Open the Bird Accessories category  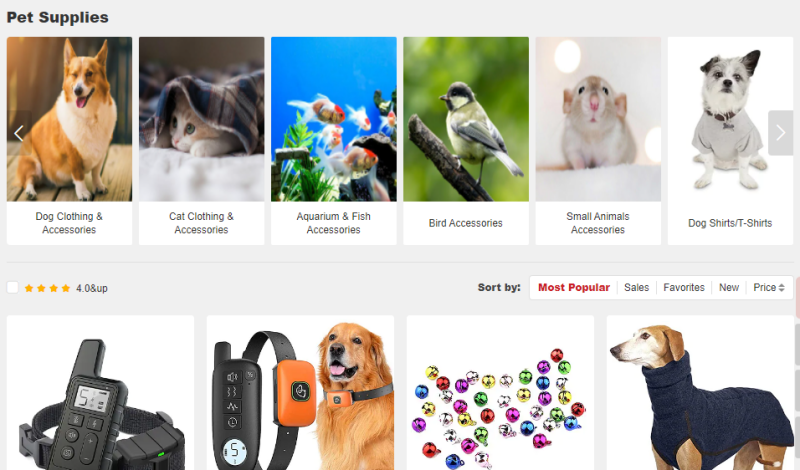point(466,141)
